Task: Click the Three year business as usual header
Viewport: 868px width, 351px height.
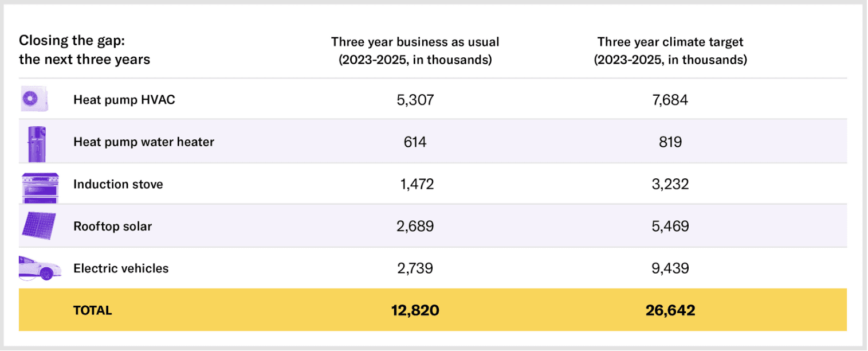Action: tap(415, 51)
